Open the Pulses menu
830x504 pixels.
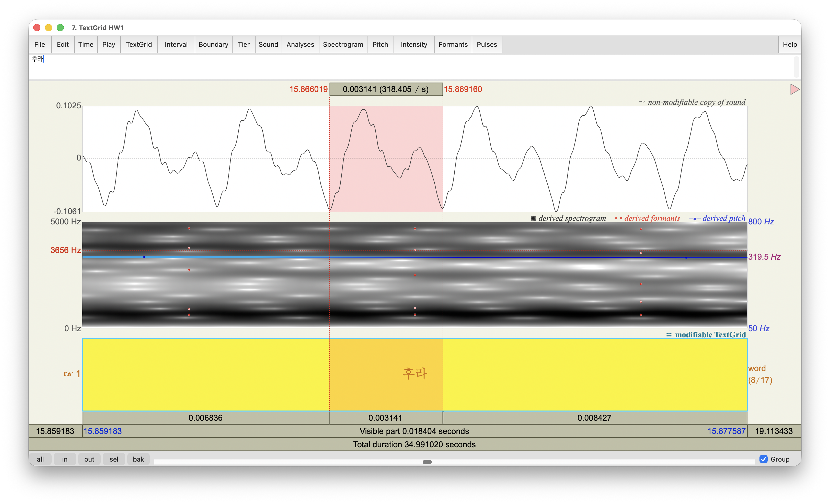tap(486, 44)
